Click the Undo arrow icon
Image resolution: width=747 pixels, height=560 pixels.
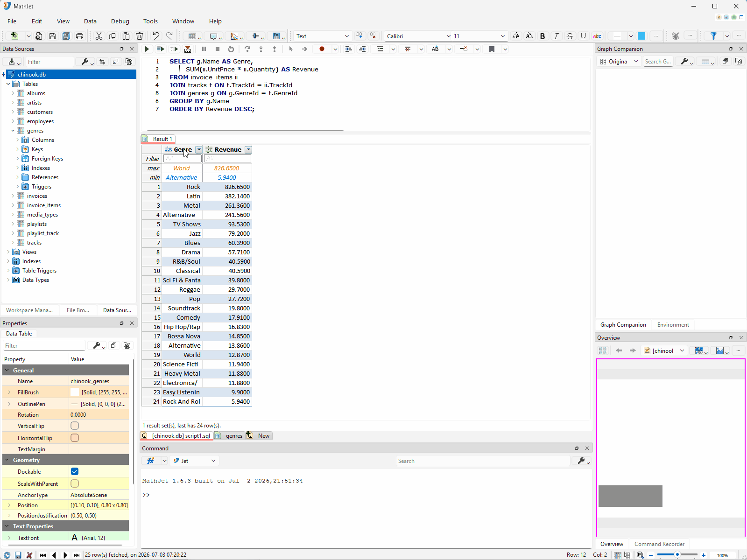point(156,36)
